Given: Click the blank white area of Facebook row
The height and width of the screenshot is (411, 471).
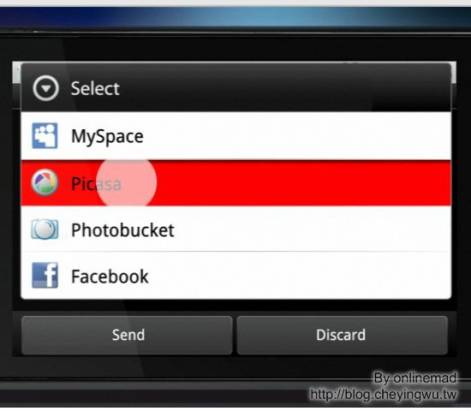Looking at the screenshot, I should [x=300, y=276].
